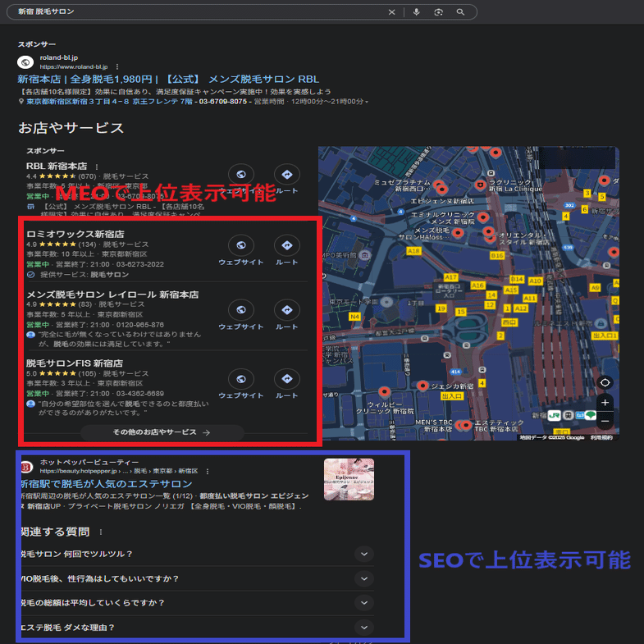Start voice search with the microphone icon
Screen dimensions: 644x644
pyautogui.click(x=417, y=12)
